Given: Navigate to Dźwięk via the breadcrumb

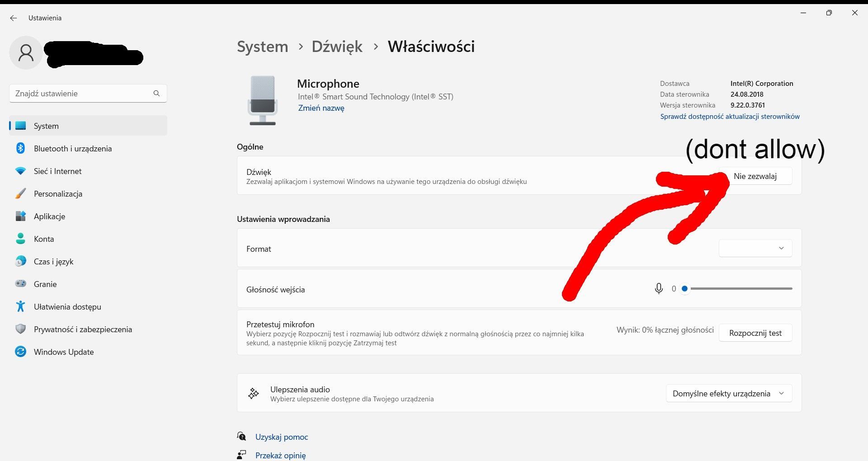Looking at the screenshot, I should point(337,46).
